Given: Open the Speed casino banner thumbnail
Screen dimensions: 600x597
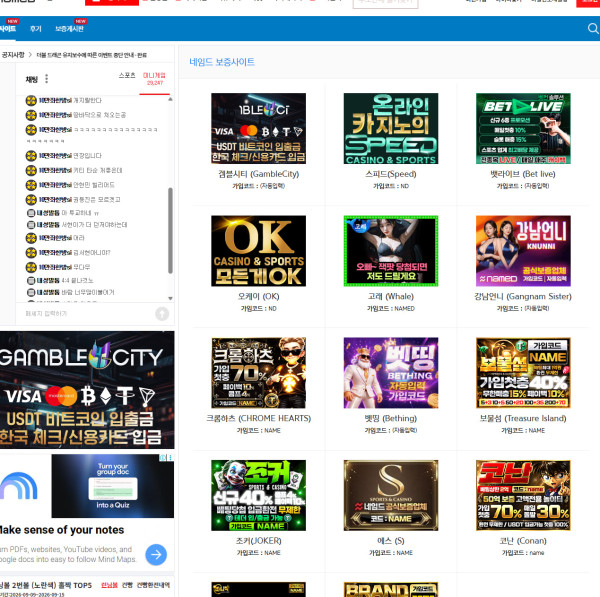Looking at the screenshot, I should pos(391,128).
